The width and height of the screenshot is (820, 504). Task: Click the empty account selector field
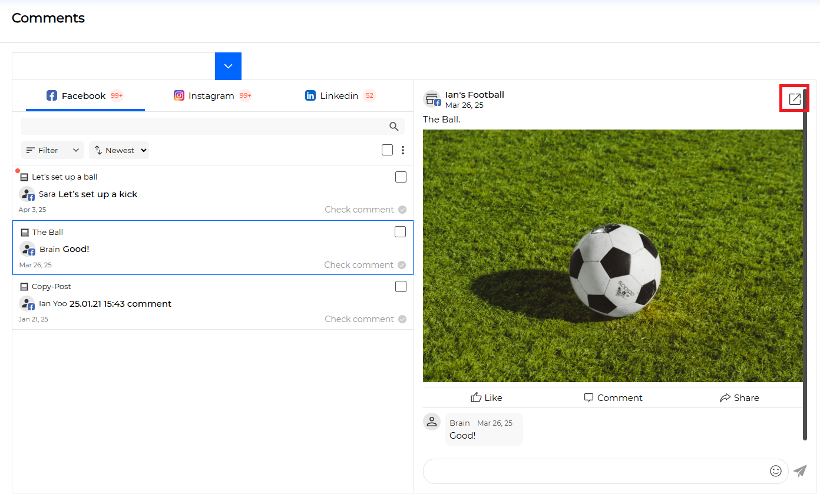click(x=114, y=66)
